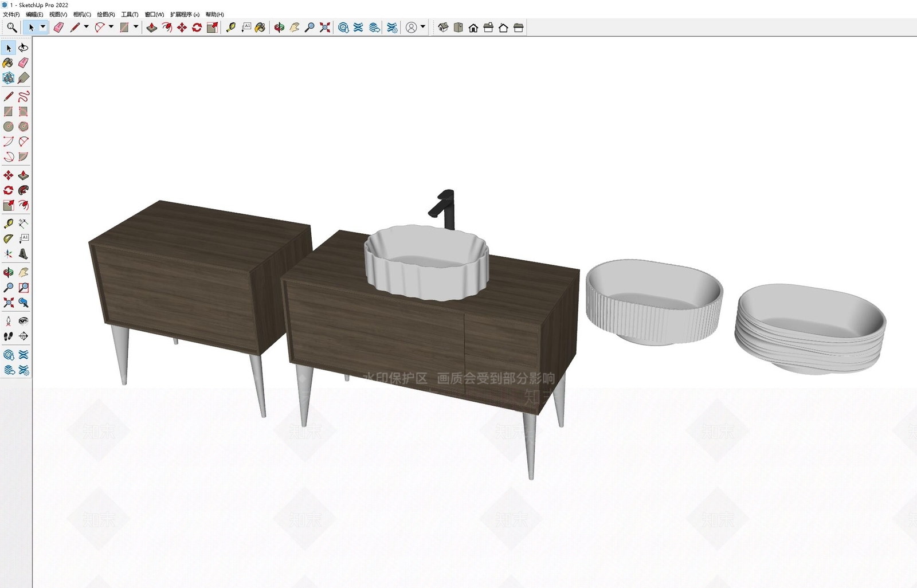Expand the Select tool dropdown arrow
This screenshot has width=917, height=588.
(x=42, y=27)
